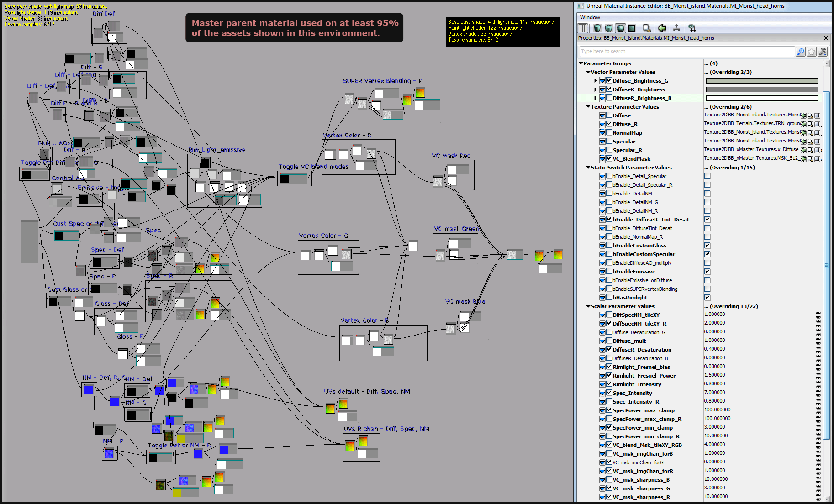Enable override checkbox next to NormalMap
The image size is (834, 504).
point(609,132)
